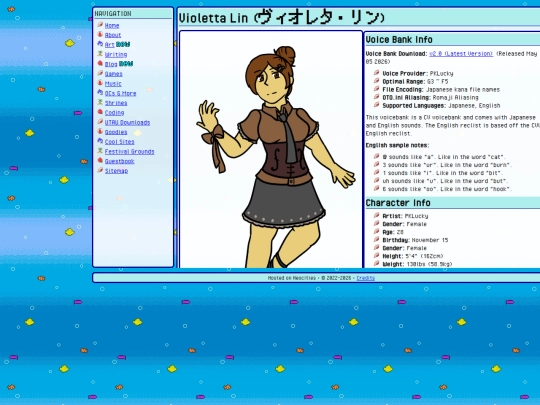Click the 'Voice Bank Download:' label

pos(396,54)
